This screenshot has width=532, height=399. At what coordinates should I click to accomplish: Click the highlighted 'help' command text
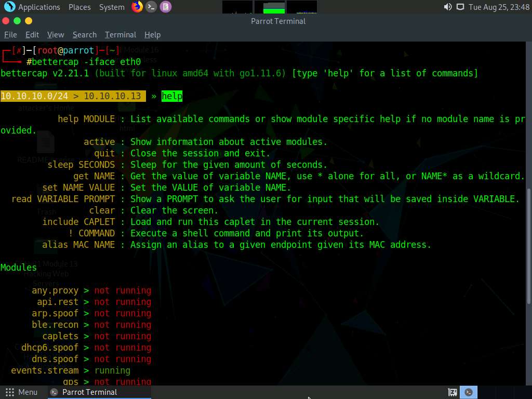(172, 96)
